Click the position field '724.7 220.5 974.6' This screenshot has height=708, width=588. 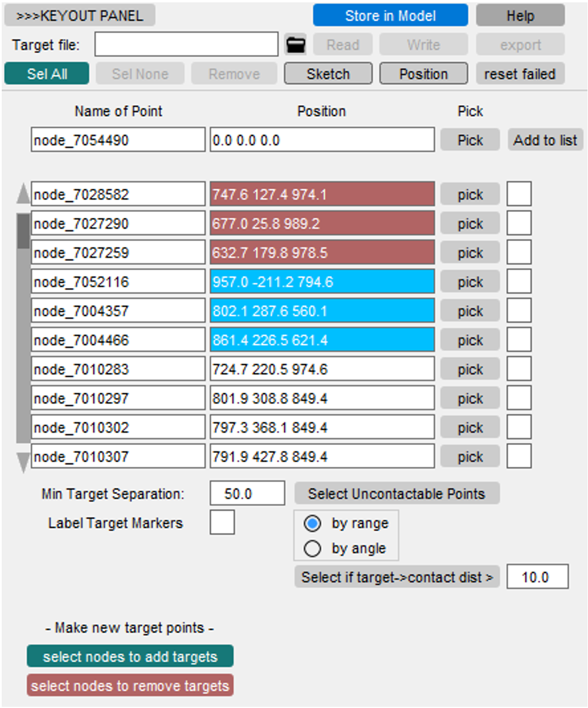pos(322,369)
